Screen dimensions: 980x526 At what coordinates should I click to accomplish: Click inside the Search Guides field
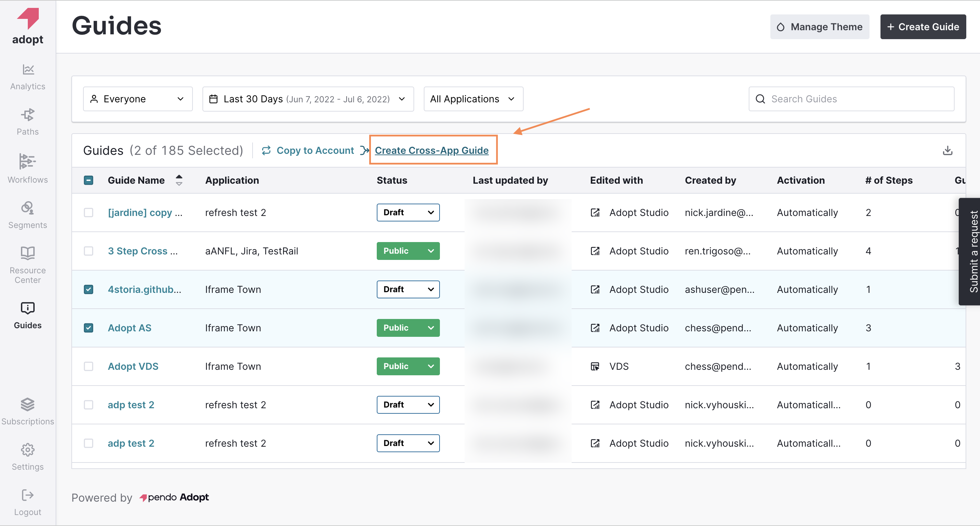[851, 99]
